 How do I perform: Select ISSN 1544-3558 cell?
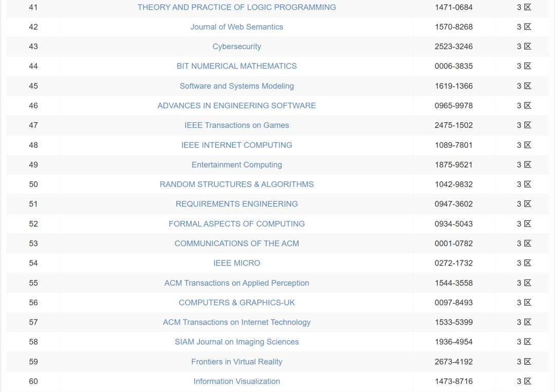[x=453, y=283]
